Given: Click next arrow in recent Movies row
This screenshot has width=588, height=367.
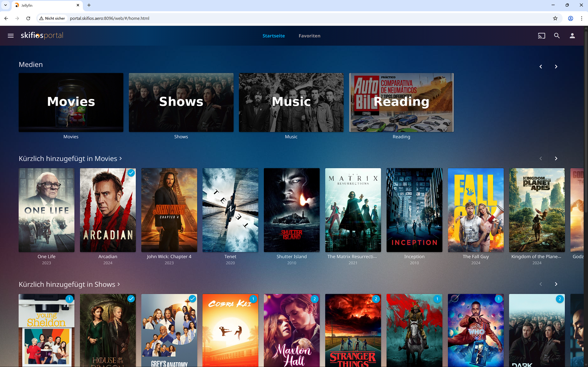Looking at the screenshot, I should [x=556, y=159].
